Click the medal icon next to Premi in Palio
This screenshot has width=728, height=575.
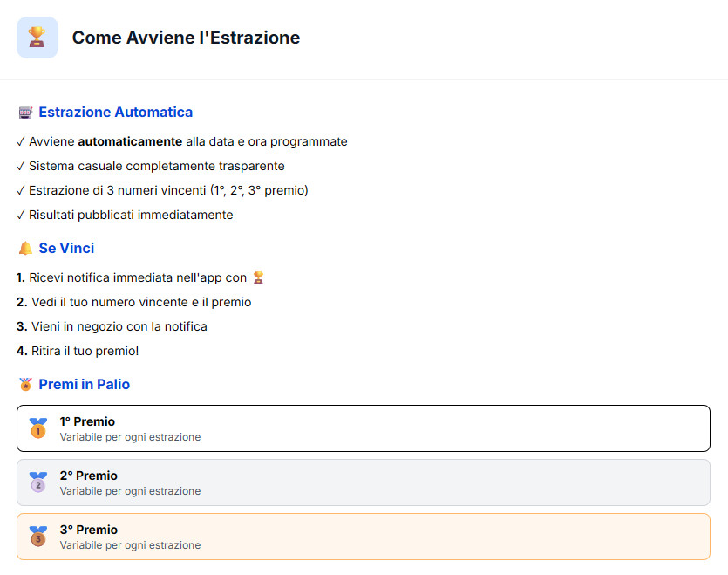coord(25,385)
